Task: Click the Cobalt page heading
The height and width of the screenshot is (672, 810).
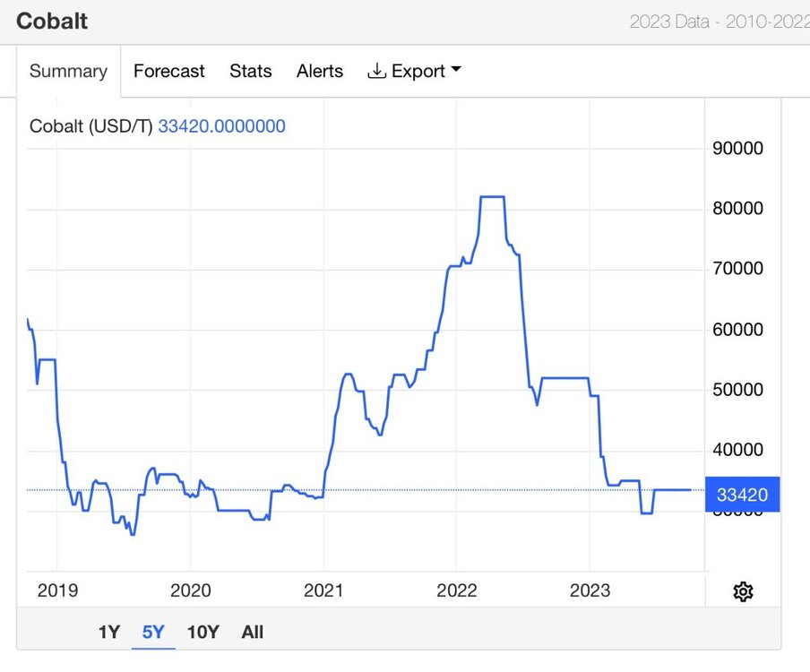Action: click(52, 22)
